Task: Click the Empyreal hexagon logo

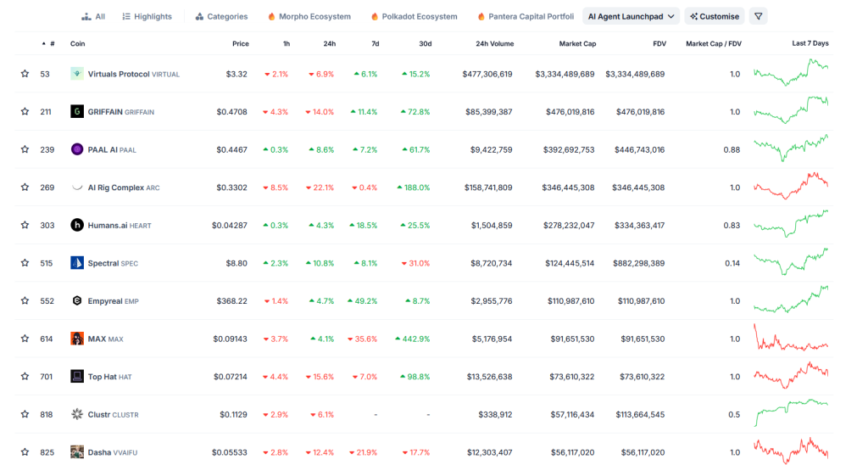Action: pyautogui.click(x=77, y=300)
